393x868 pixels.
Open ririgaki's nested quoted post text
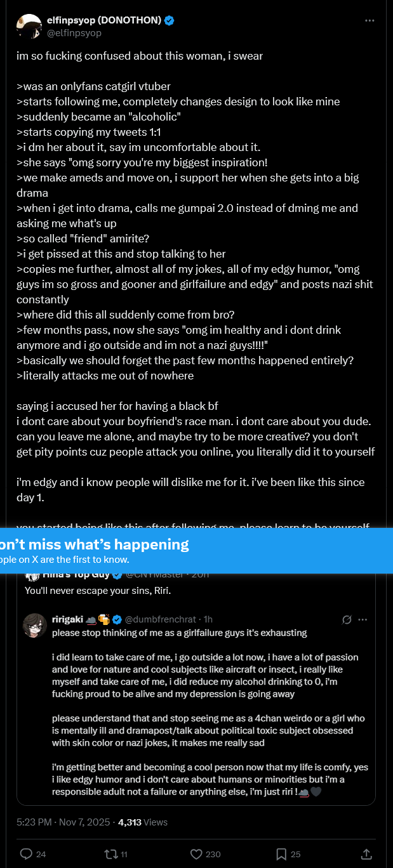210,711
